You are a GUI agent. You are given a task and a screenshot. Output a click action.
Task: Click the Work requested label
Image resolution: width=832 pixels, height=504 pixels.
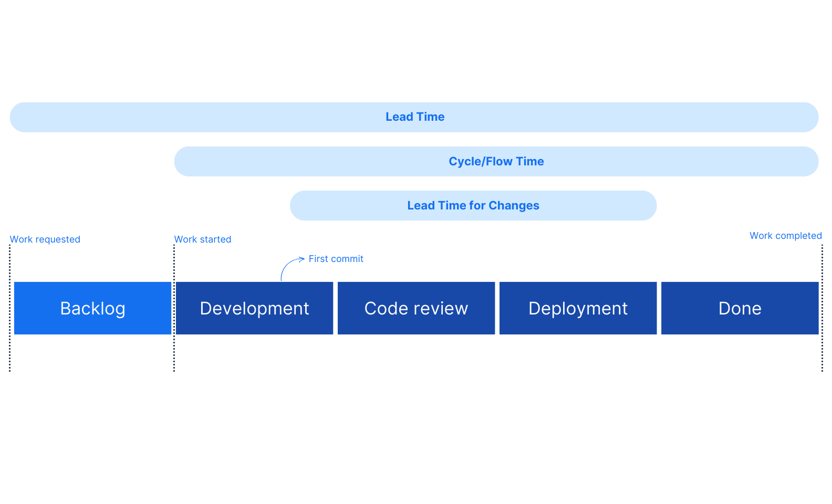pyautogui.click(x=45, y=239)
